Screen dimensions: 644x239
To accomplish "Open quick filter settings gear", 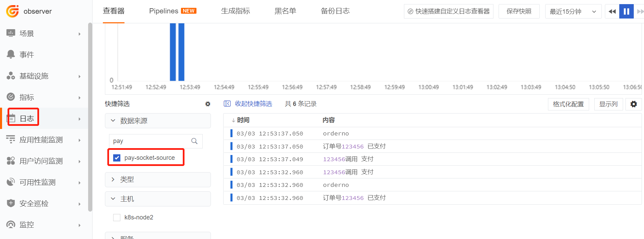I will coord(208,104).
